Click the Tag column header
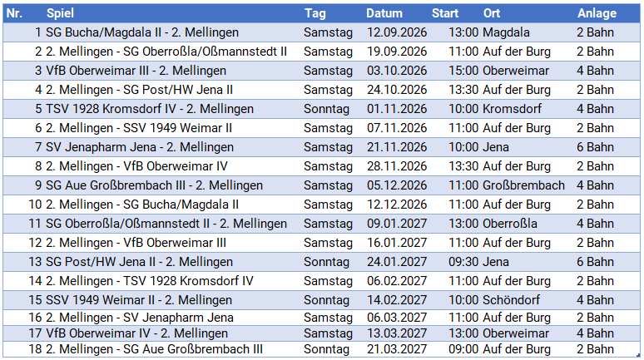 point(315,13)
